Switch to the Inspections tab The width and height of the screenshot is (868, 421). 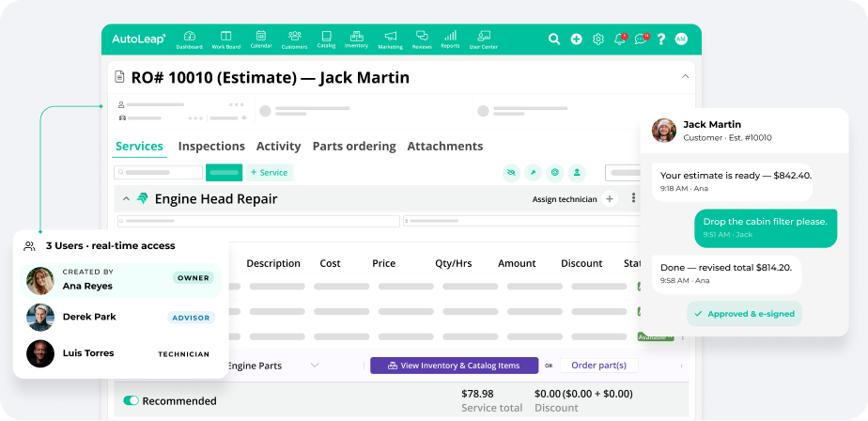pos(211,147)
